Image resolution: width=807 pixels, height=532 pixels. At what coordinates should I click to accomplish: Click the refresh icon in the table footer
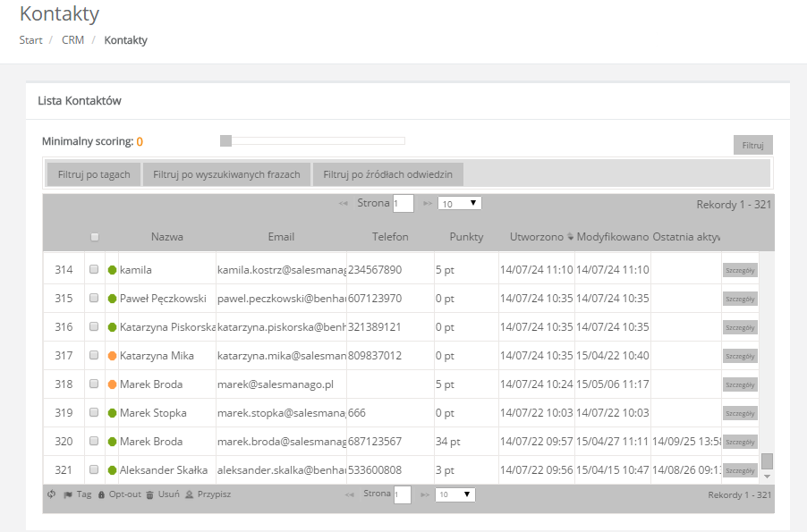[51, 494]
